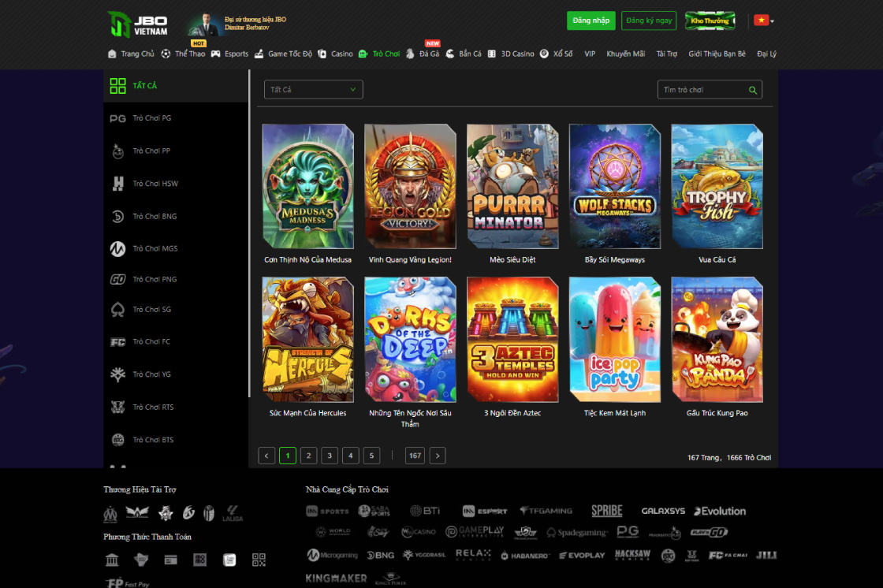The height and width of the screenshot is (588, 883).
Task: Select the Trò Chơi PNG icon
Action: [x=117, y=279]
